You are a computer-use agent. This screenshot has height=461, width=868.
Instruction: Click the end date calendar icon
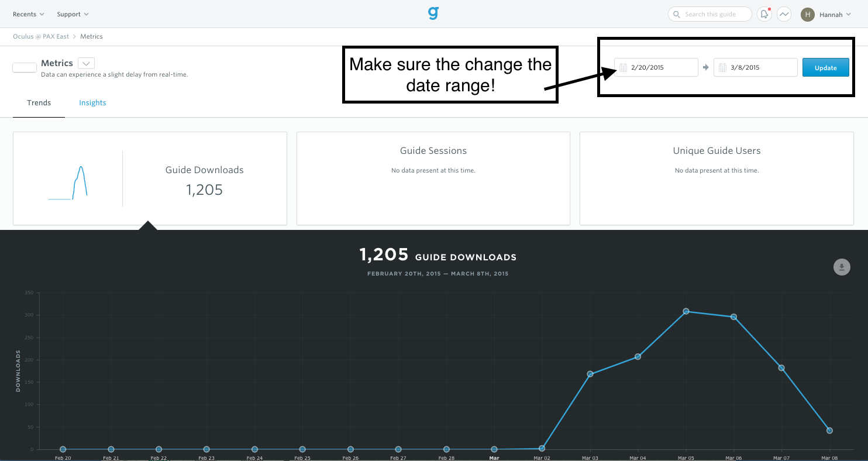tap(723, 67)
